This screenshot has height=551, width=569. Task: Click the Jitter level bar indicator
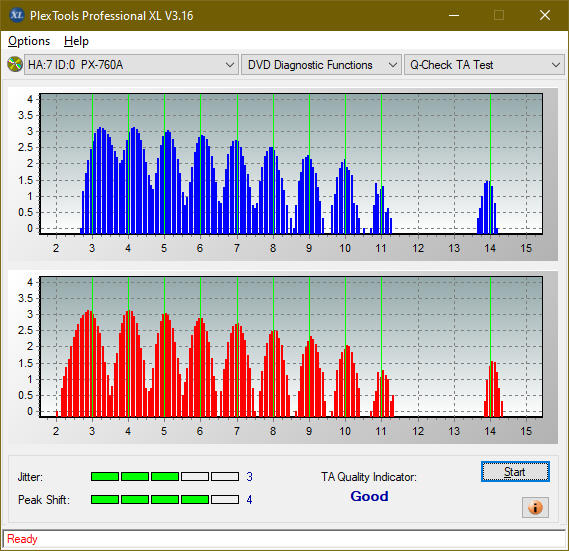click(165, 476)
